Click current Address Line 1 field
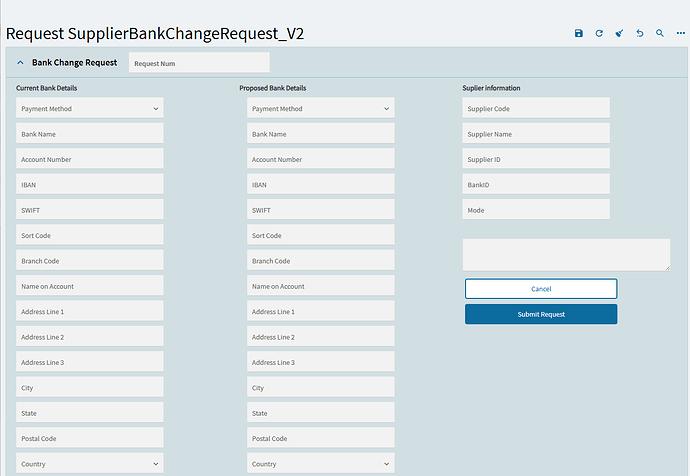Viewport: 690px width, 476px height. point(90,311)
